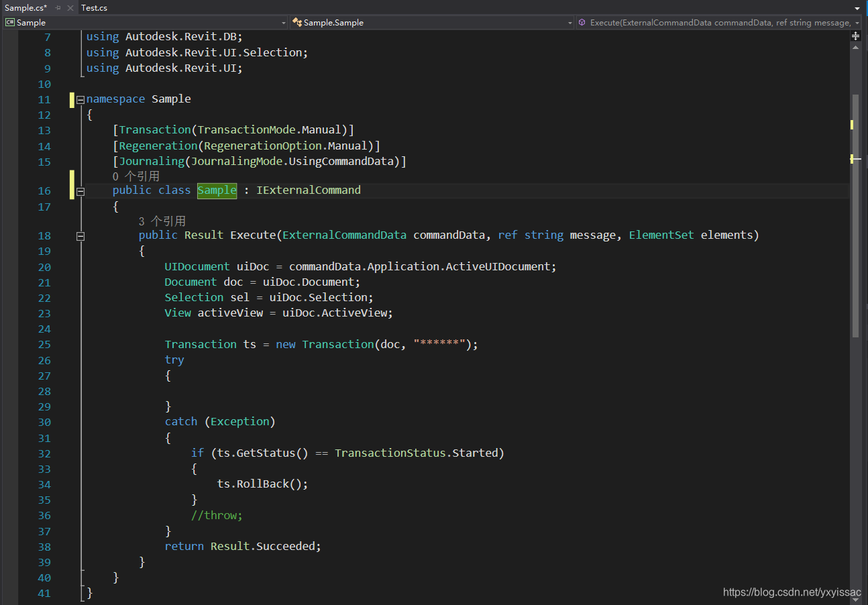Click the //throw; comment
The width and height of the screenshot is (868, 605).
tap(217, 516)
